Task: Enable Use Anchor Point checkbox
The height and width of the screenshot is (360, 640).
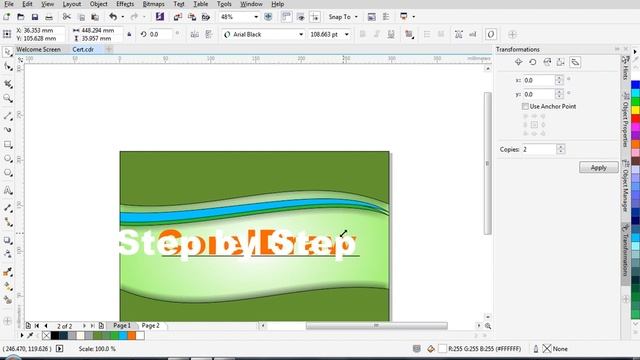Action: tap(525, 106)
